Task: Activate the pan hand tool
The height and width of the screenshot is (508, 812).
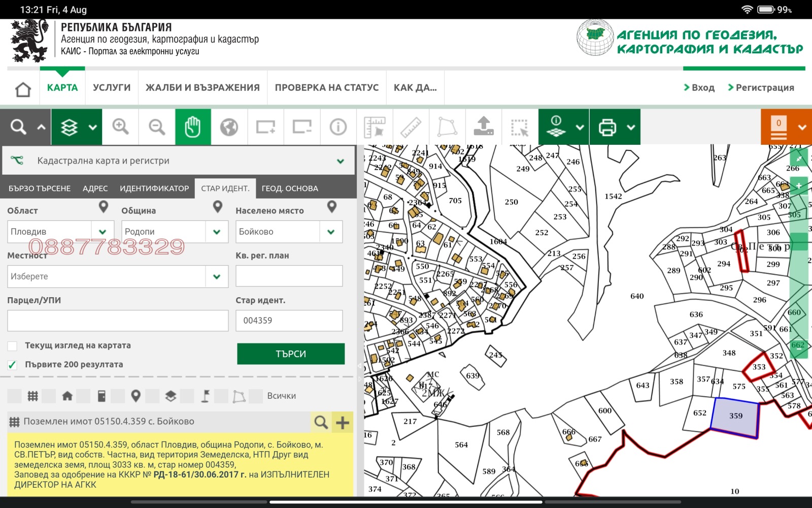Action: 193,127
